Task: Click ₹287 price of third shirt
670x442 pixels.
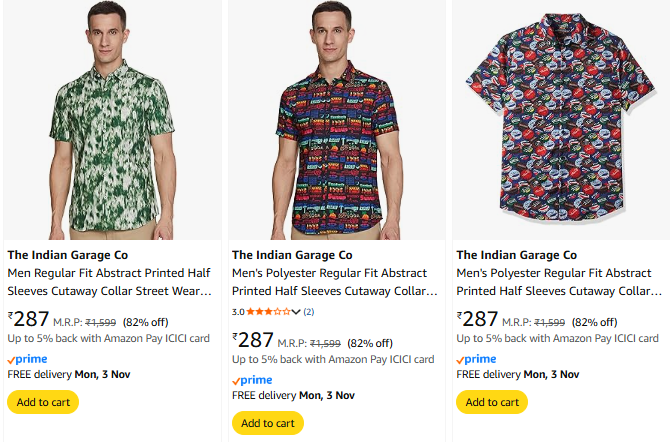Action: 478,320
